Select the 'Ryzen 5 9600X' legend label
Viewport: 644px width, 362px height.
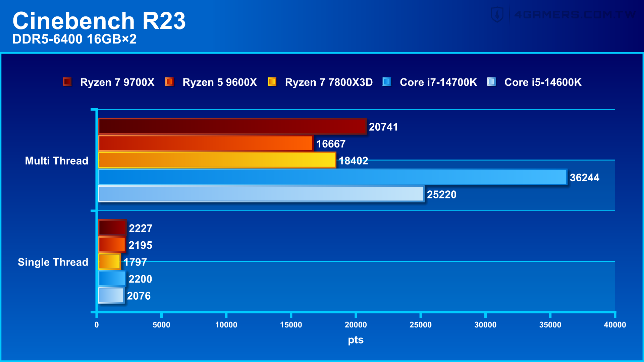point(220,82)
